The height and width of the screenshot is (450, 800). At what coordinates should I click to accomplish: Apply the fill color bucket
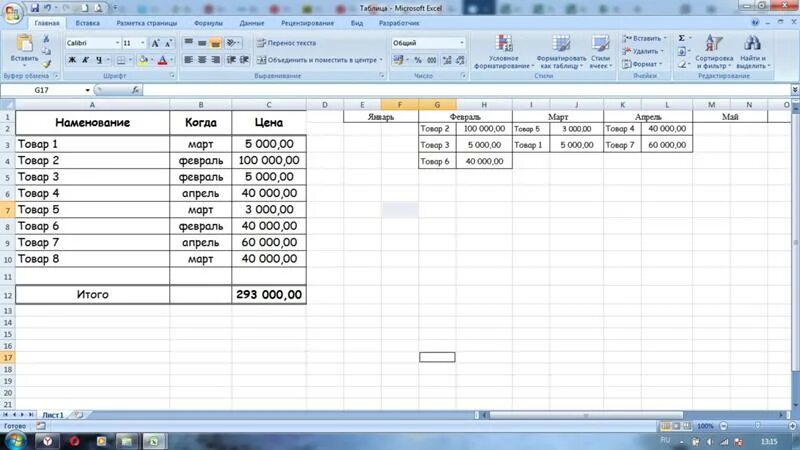143,60
